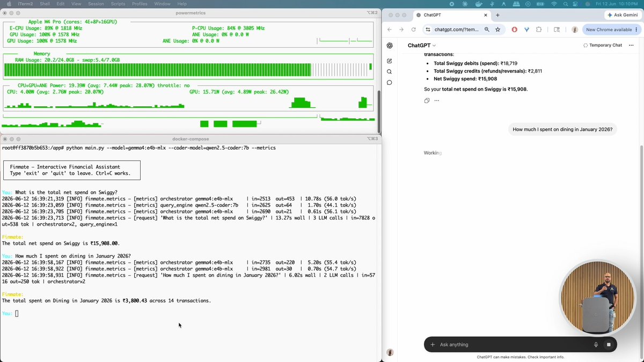This screenshot has width=644, height=362.
Task: Open user avatar at bottom of ChatGPT sidebar
Action: [x=390, y=352]
